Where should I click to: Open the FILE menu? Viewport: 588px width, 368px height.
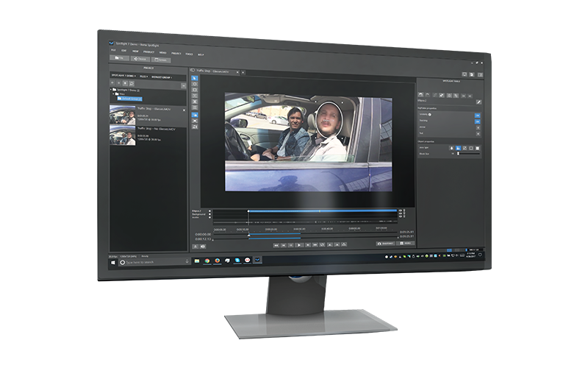pyautogui.click(x=113, y=50)
